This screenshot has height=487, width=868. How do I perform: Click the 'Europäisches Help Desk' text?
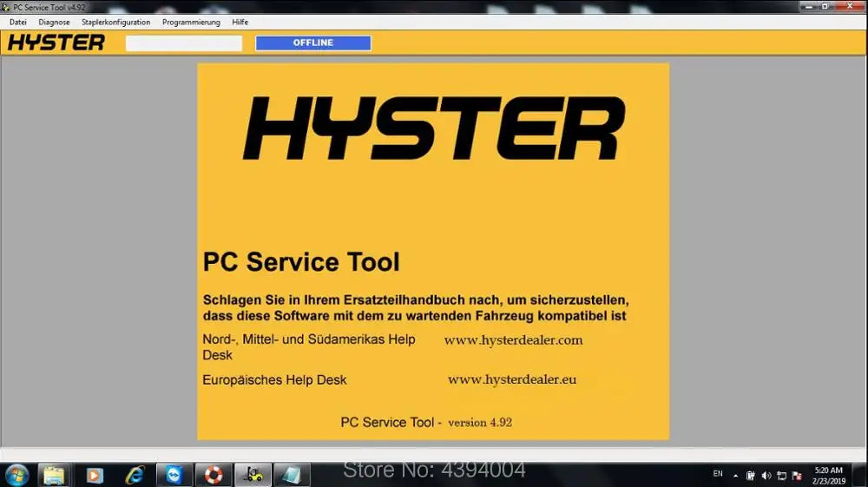pyautogui.click(x=274, y=380)
